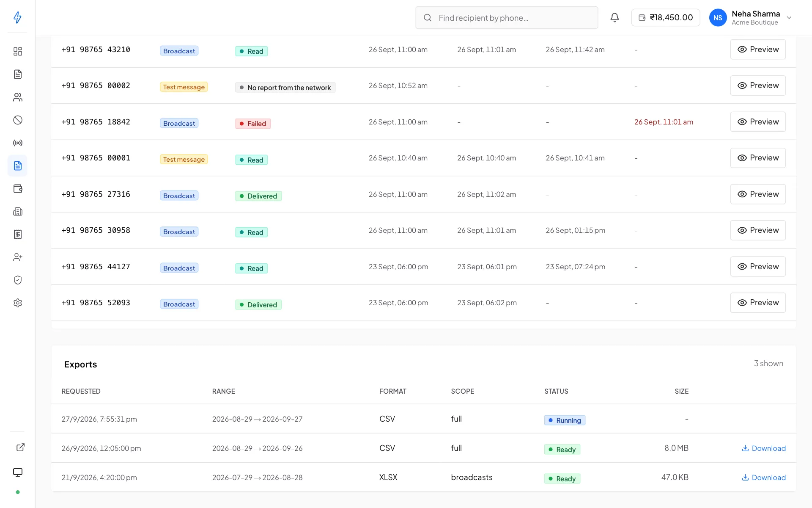Download the 8.0 MB CSV export
Screen dimensions: 812x508
click(x=764, y=448)
